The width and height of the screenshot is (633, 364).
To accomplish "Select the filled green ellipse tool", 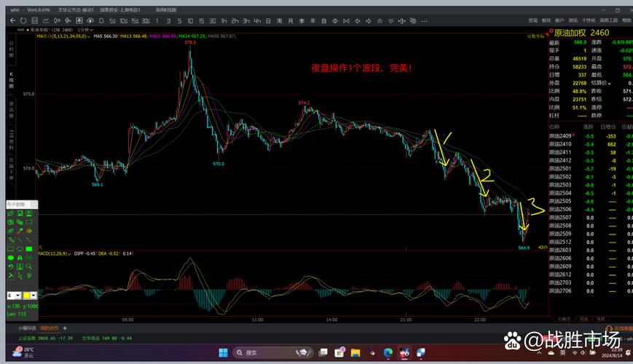I will click(x=11, y=258).
